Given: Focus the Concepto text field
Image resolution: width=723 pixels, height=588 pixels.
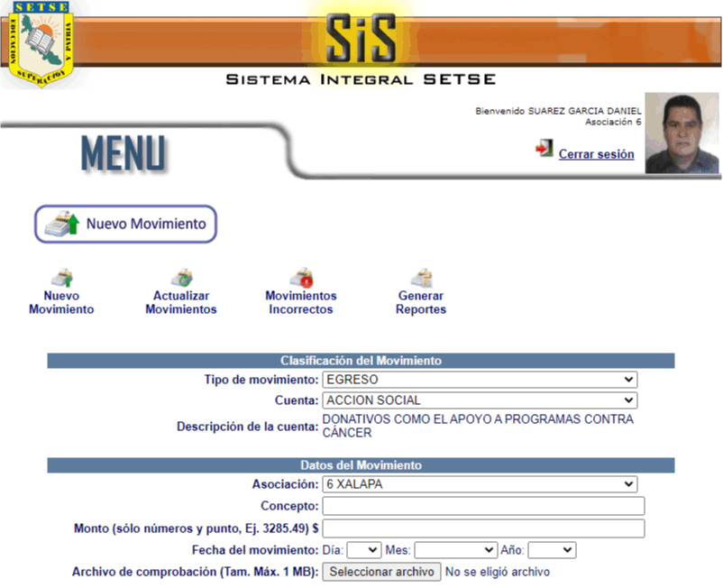Looking at the screenshot, I should 483,506.
